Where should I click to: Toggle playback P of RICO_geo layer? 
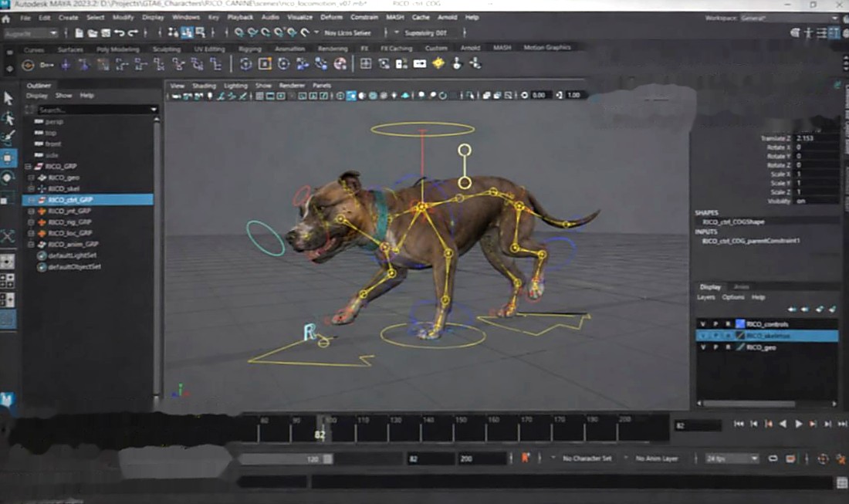click(x=715, y=347)
